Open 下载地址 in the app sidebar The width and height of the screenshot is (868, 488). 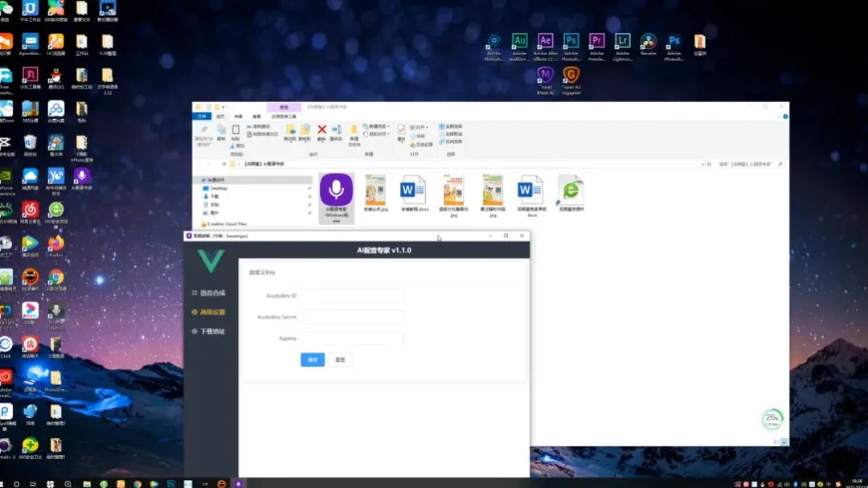point(209,331)
